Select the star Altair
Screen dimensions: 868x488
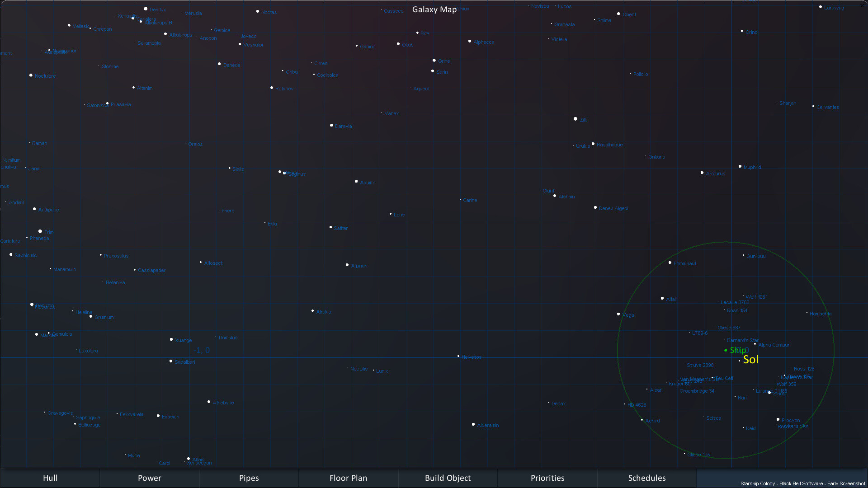coord(662,298)
